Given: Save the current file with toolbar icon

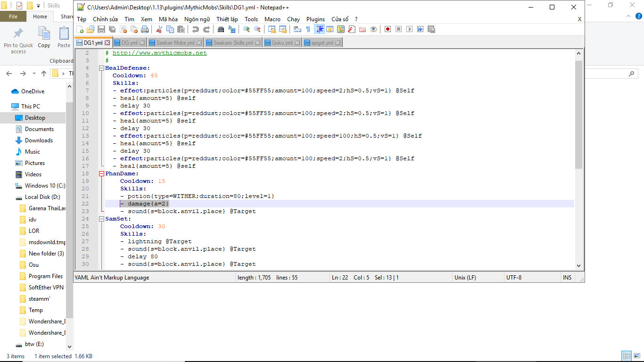Looking at the screenshot, I should click(101, 29).
